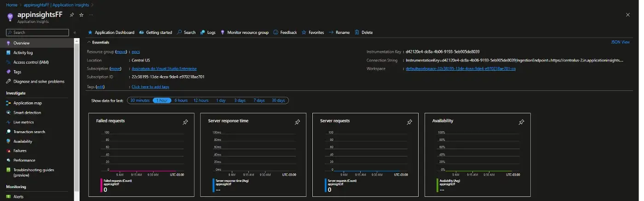Open Failures in the sidebar

click(37, 151)
